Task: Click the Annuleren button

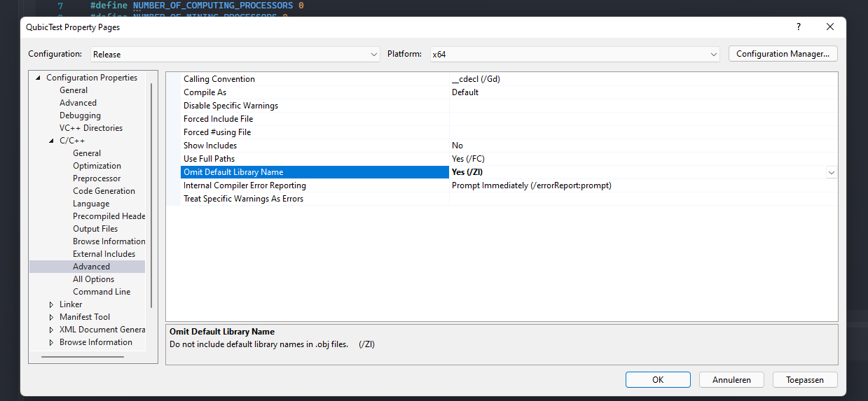Action: pos(731,380)
